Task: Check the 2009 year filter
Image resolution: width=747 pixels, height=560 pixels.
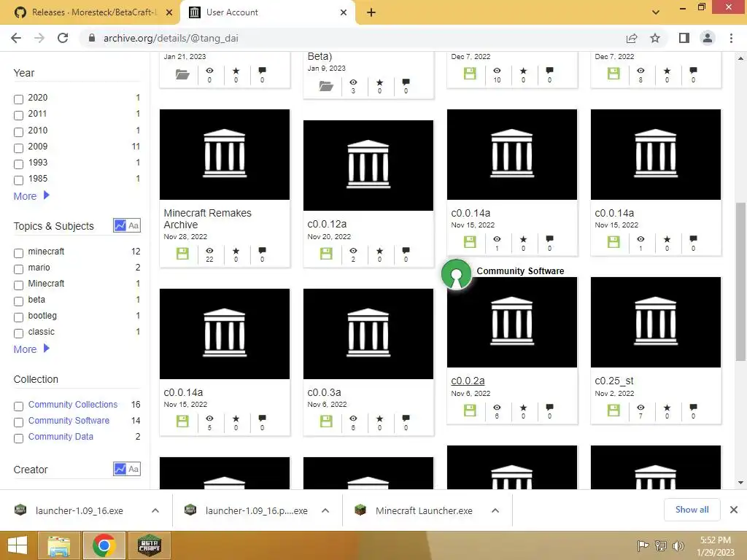Action: pyautogui.click(x=18, y=148)
